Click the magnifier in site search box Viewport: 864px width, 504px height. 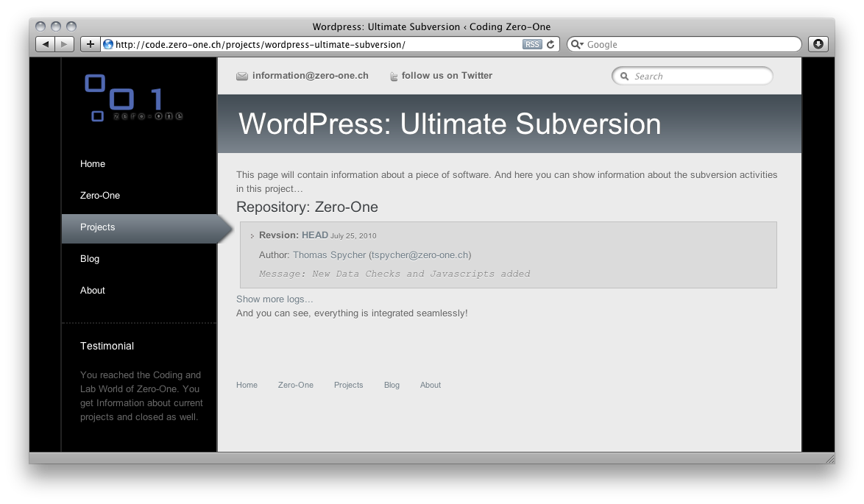click(624, 76)
